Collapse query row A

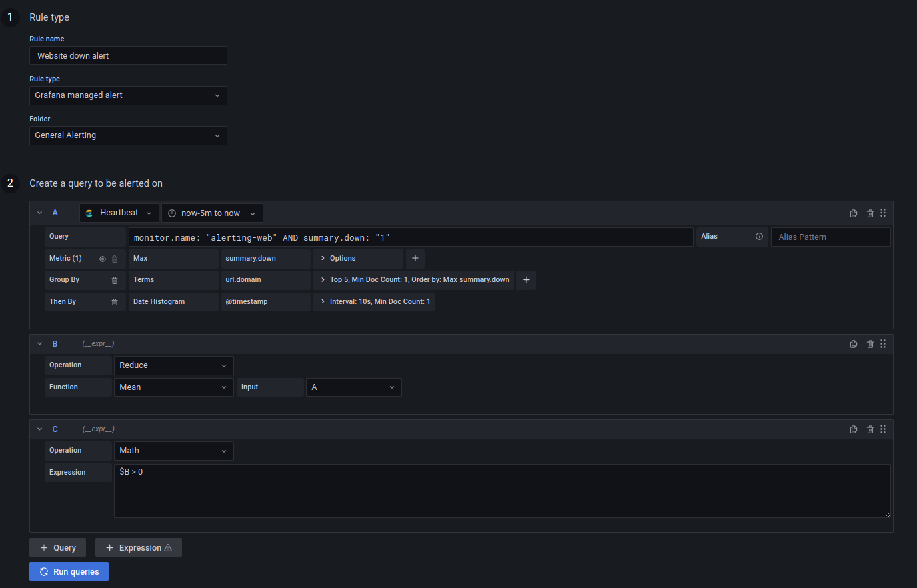point(39,213)
